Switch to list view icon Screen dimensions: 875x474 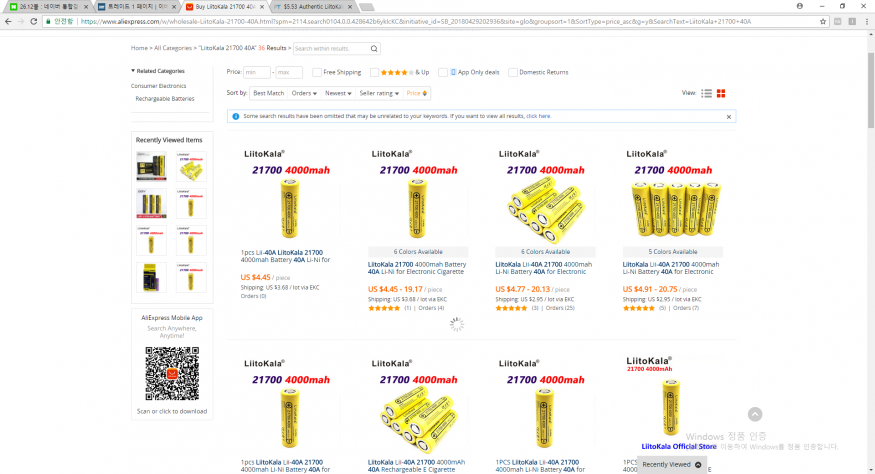(x=706, y=93)
